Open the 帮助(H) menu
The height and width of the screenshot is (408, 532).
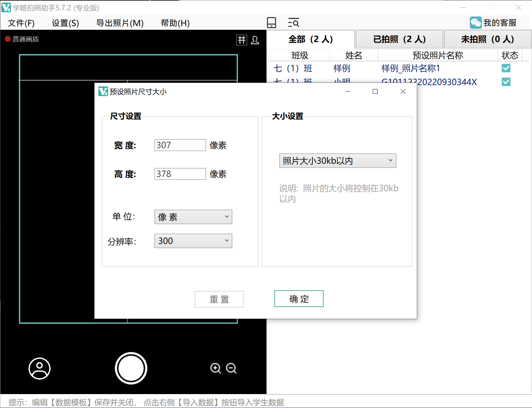coord(175,23)
